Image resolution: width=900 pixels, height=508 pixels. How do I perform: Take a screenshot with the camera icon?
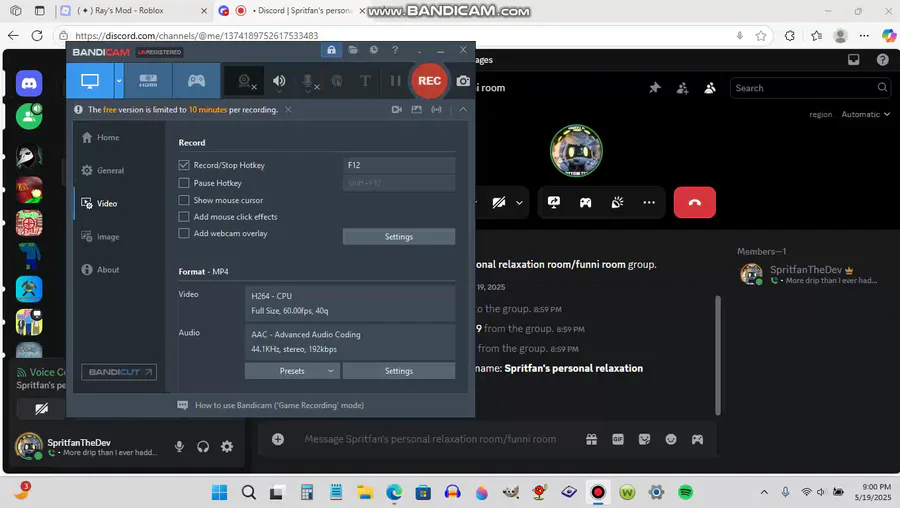click(463, 81)
